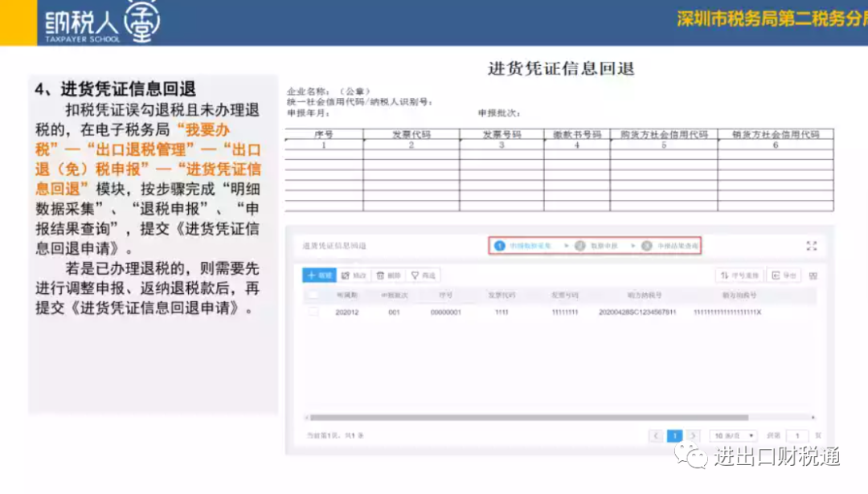
Task: Click the 所属期 column header
Action: (x=347, y=296)
